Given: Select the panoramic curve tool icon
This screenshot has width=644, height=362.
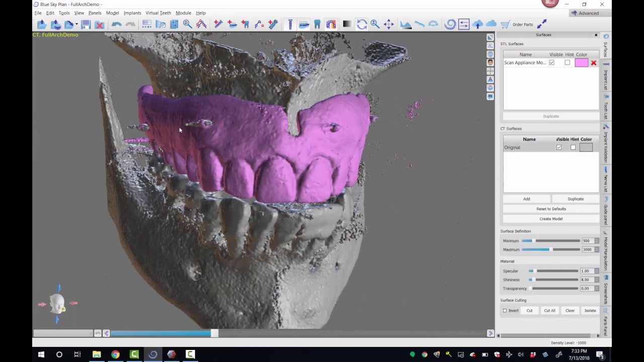Looking at the screenshot, I should coord(201,24).
